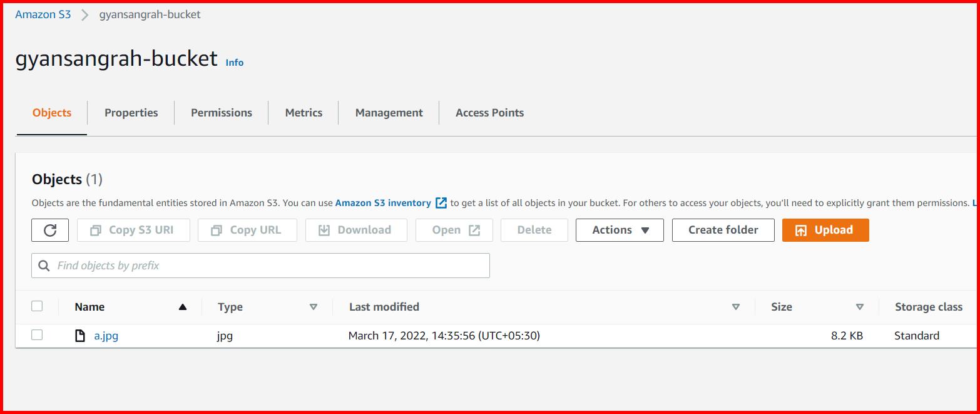Click the file icon beside a.jpg
The image size is (980, 414).
[x=79, y=335]
